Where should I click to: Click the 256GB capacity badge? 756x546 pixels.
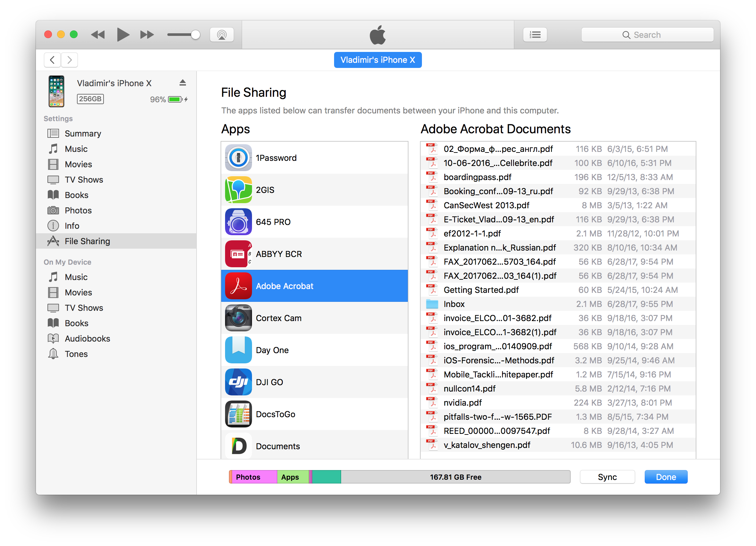pos(90,99)
